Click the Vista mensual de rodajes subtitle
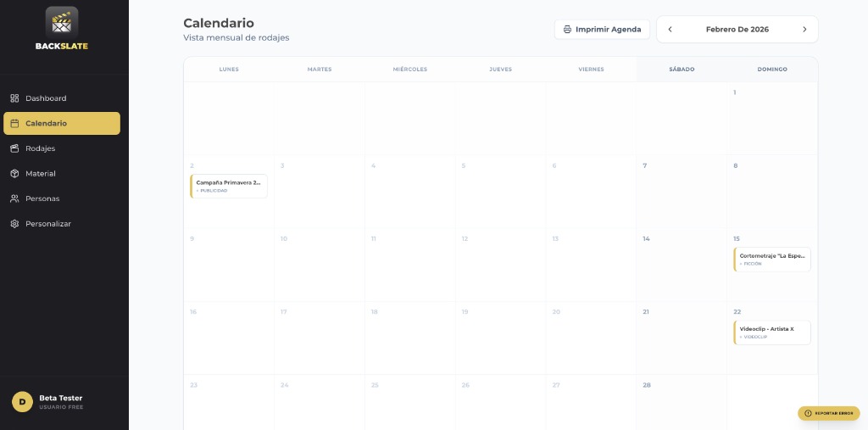The width and height of the screenshot is (868, 430). [236, 37]
